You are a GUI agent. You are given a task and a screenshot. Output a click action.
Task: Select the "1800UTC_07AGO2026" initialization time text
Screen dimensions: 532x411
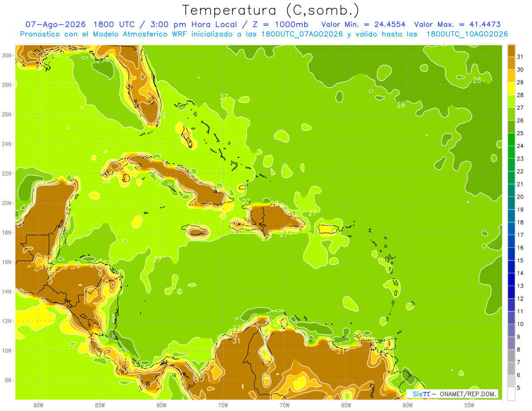302,34
